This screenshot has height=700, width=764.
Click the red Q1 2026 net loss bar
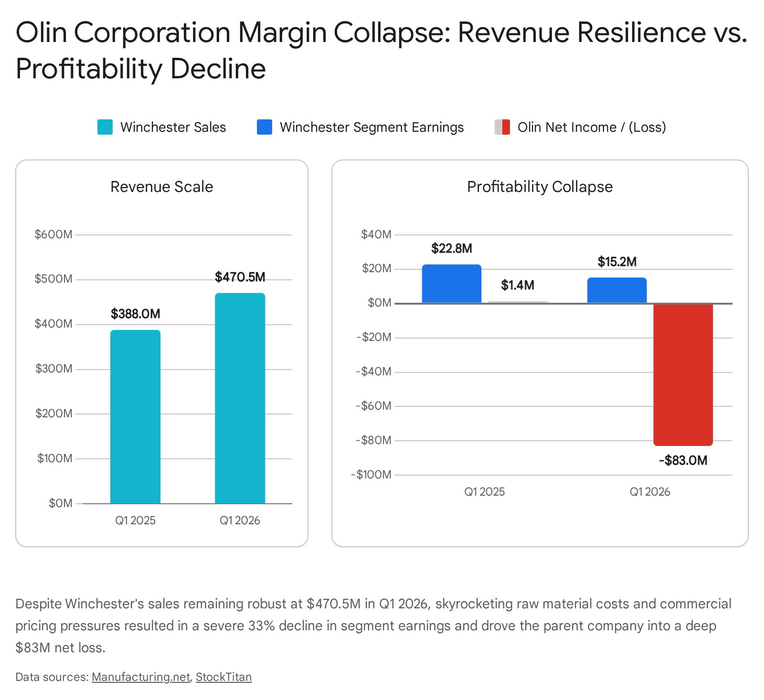pyautogui.click(x=683, y=374)
